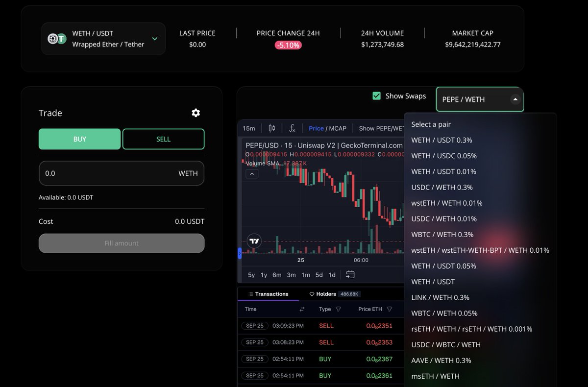Image resolution: width=588 pixels, height=387 pixels.
Task: Open candlestick chart style selector
Action: (x=272, y=128)
